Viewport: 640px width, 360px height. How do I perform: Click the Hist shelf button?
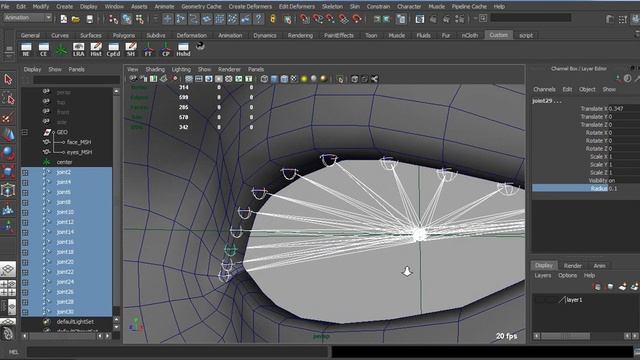[96, 49]
